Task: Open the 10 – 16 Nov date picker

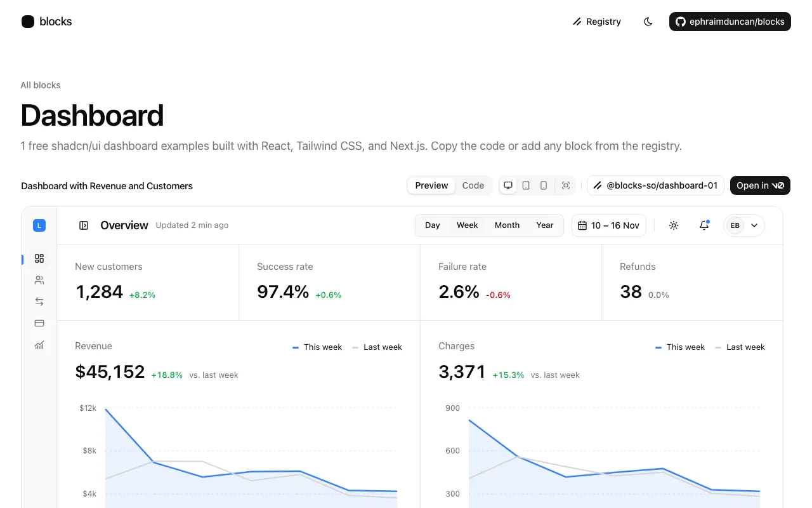Action: (x=609, y=225)
